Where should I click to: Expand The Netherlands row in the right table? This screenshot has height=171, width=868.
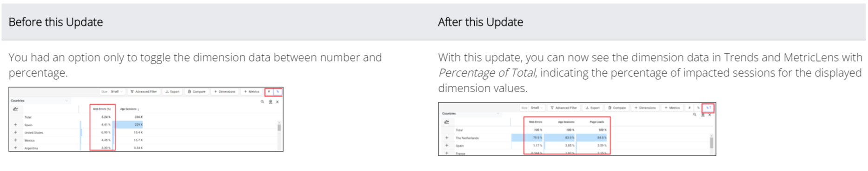coord(447,138)
